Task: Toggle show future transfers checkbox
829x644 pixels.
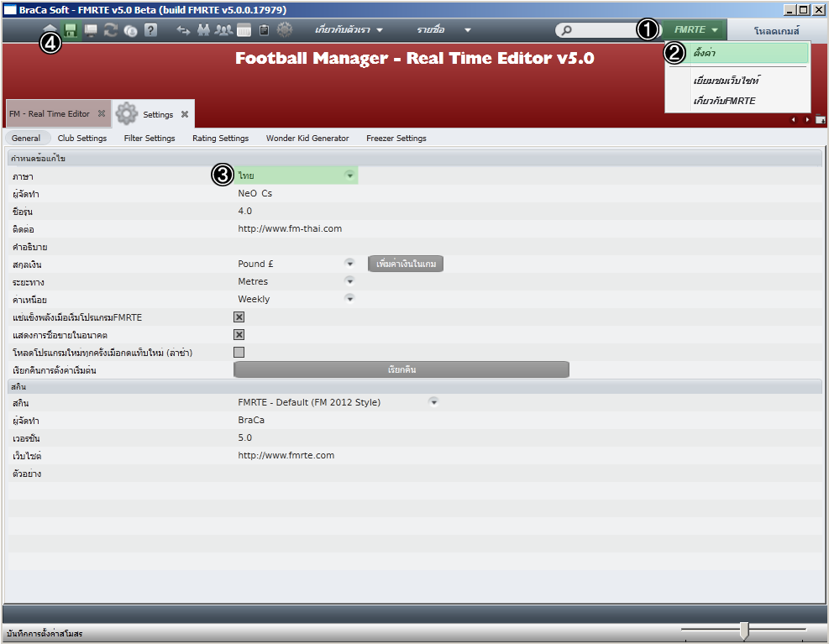Action: [239, 335]
